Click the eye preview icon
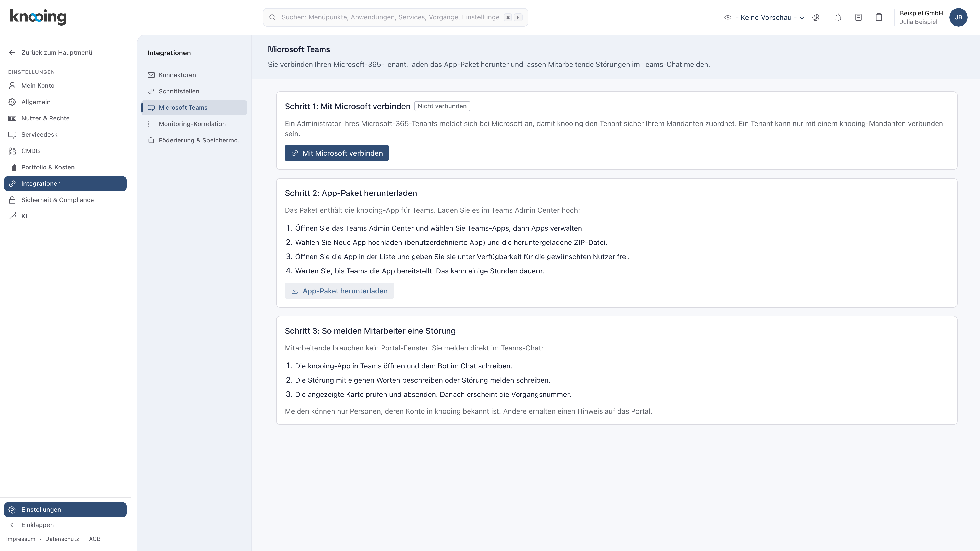980x551 pixels. click(728, 18)
